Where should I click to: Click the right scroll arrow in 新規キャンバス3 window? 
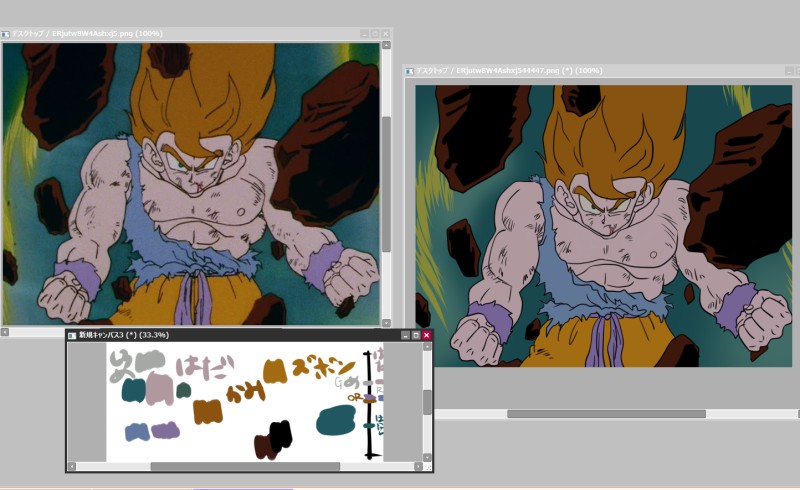tap(418, 467)
